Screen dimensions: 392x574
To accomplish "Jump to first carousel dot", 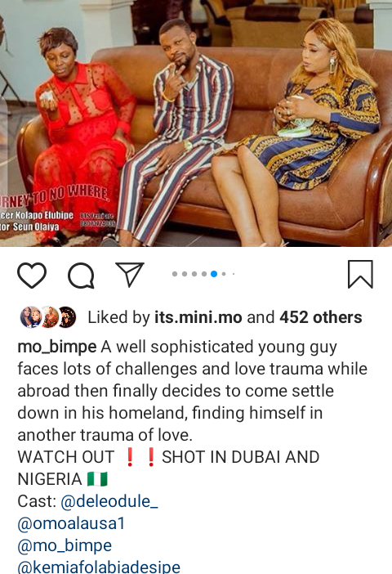I will point(175,274).
